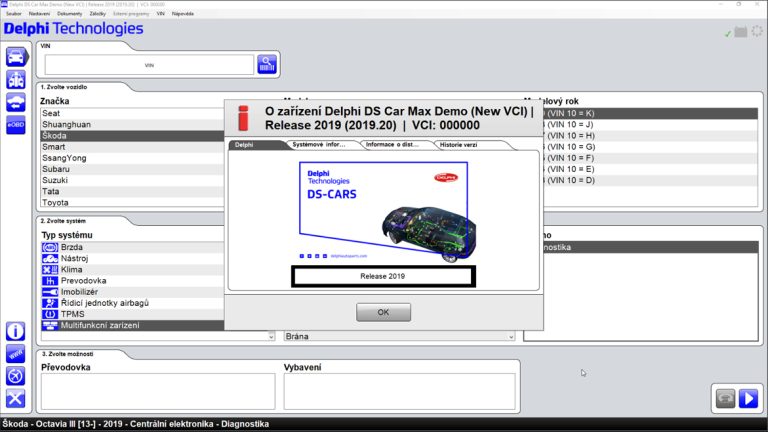Open the system list dropdown arrow

271,337
